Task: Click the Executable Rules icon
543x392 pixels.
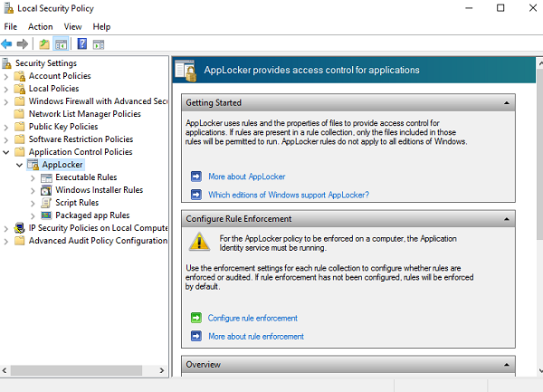Action: pyautogui.click(x=47, y=177)
